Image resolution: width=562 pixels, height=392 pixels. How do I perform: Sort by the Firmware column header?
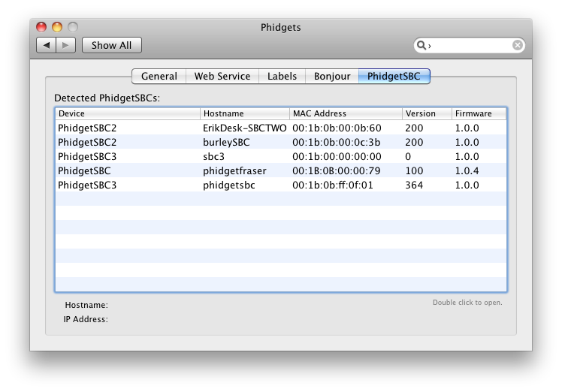point(479,113)
